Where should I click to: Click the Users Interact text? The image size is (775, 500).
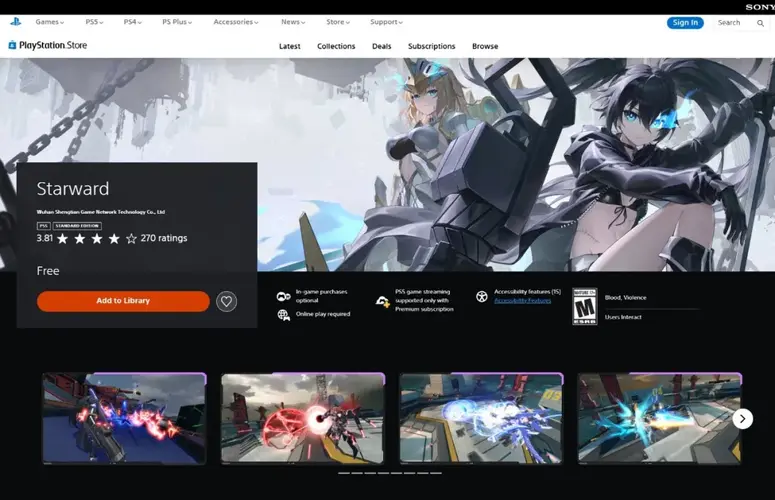click(x=623, y=317)
